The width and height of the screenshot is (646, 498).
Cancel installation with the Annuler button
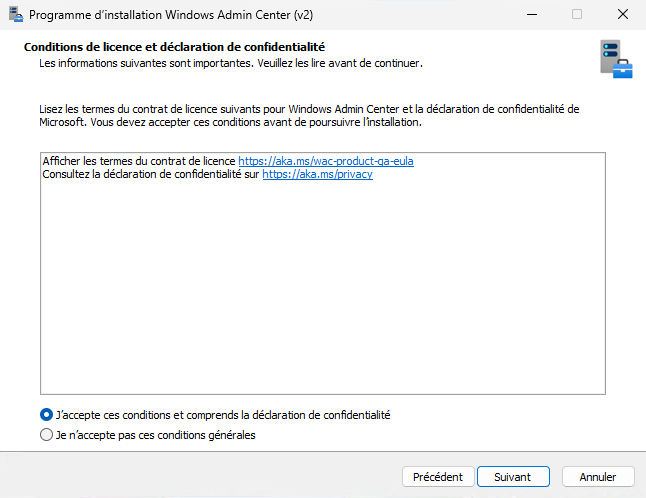tap(598, 477)
